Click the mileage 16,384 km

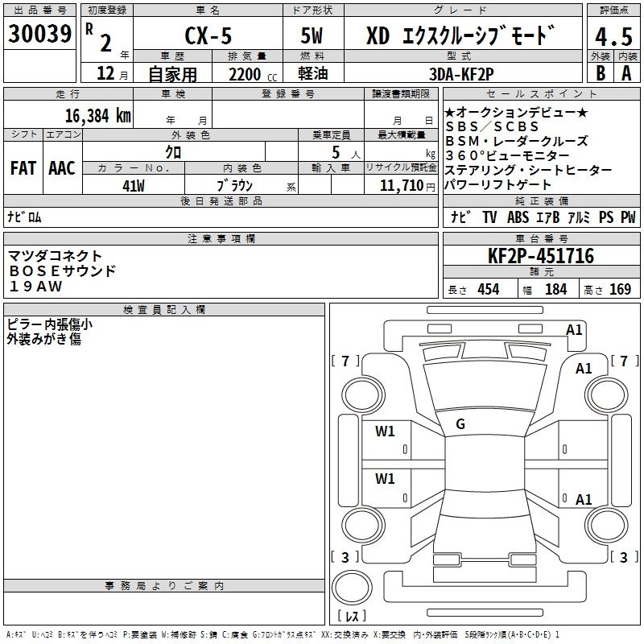point(98,116)
